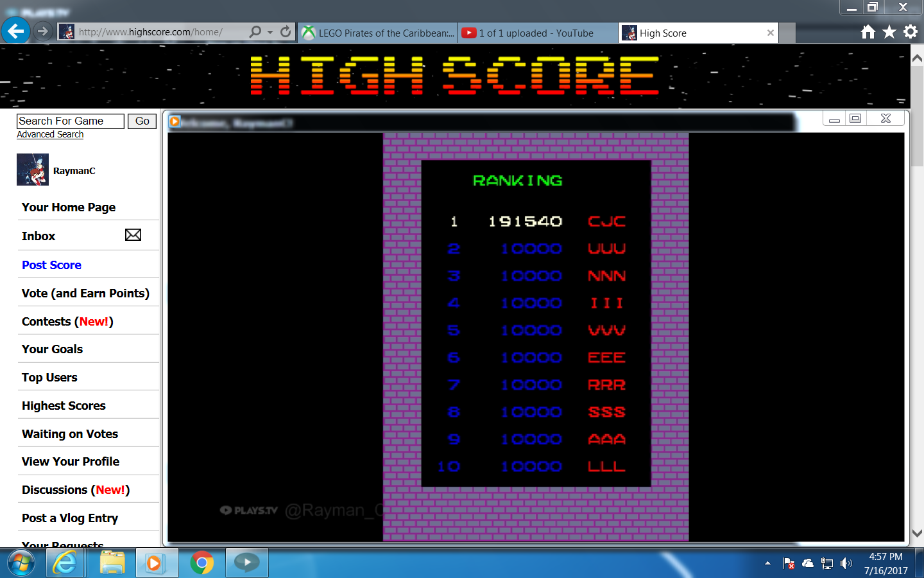
Task: Show hidden system tray icons
Action: coord(767,563)
